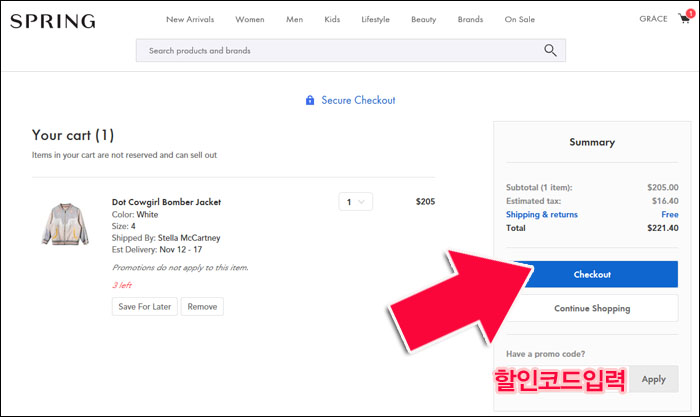Apply the promo code
700x417 pixels.
[x=654, y=379]
